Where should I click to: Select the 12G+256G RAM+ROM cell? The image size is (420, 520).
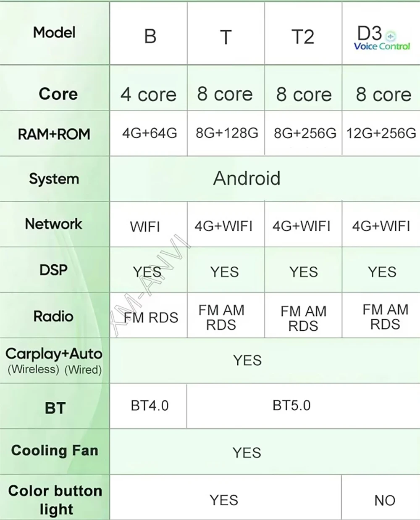click(x=381, y=133)
